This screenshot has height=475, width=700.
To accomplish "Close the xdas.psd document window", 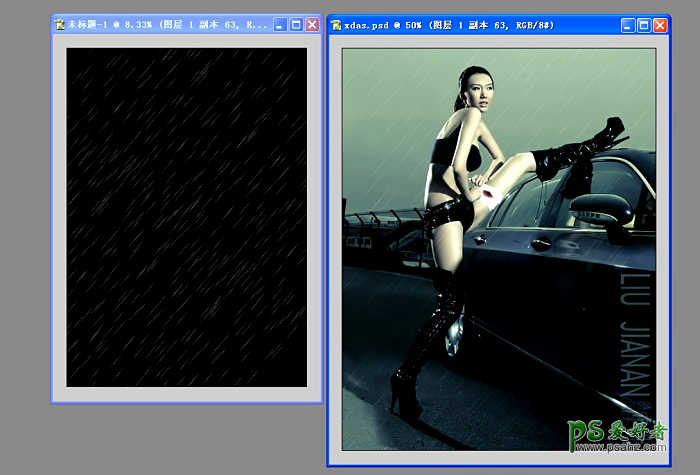I will (660, 24).
